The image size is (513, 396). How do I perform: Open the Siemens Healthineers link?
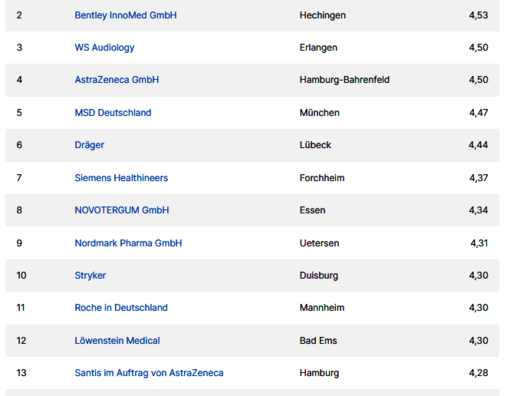(121, 178)
